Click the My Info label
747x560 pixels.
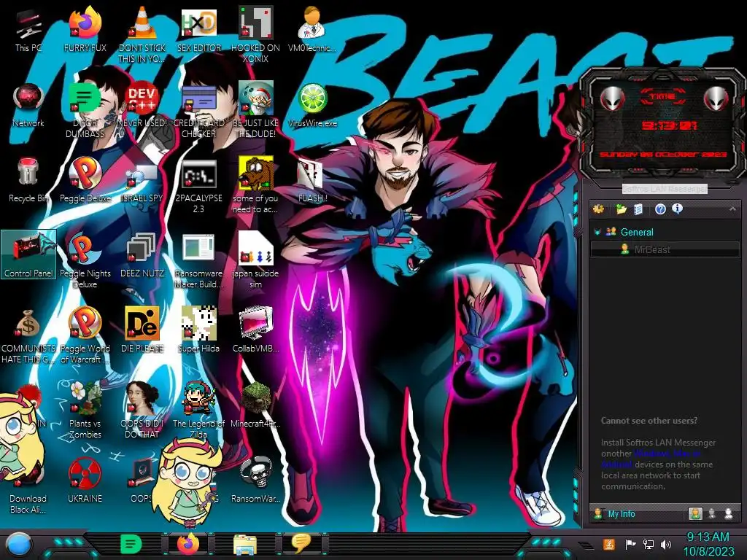coord(622,514)
